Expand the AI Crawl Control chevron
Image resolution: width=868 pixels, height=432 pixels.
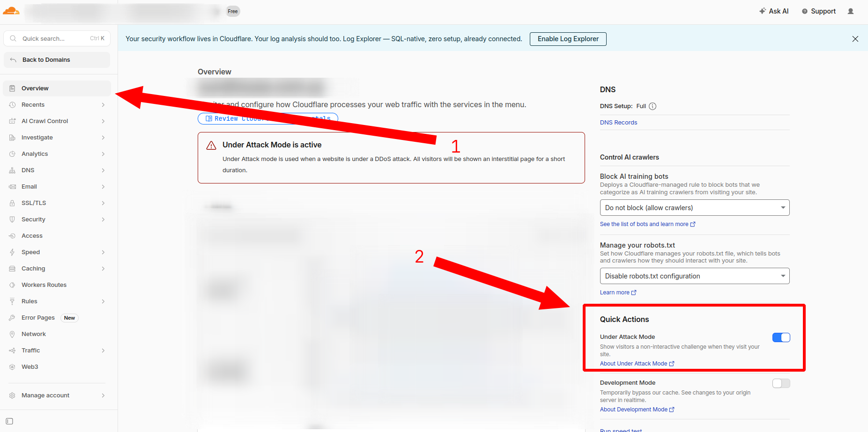pos(103,121)
